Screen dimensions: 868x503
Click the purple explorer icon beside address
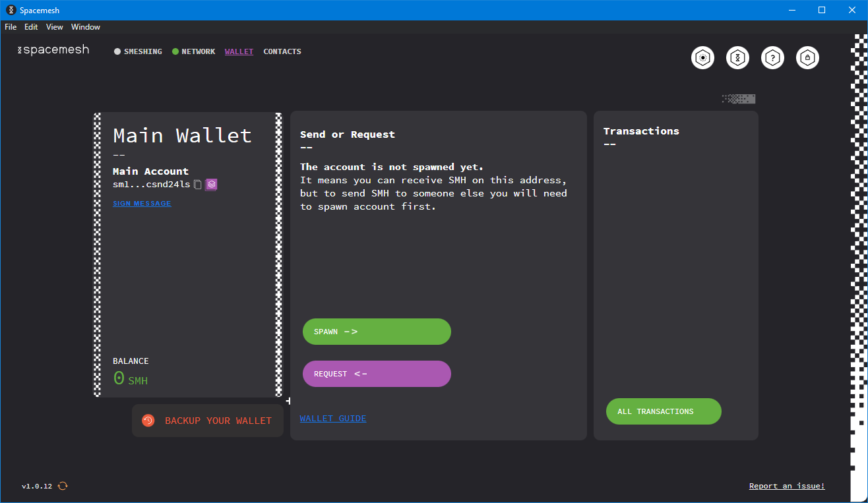point(211,185)
